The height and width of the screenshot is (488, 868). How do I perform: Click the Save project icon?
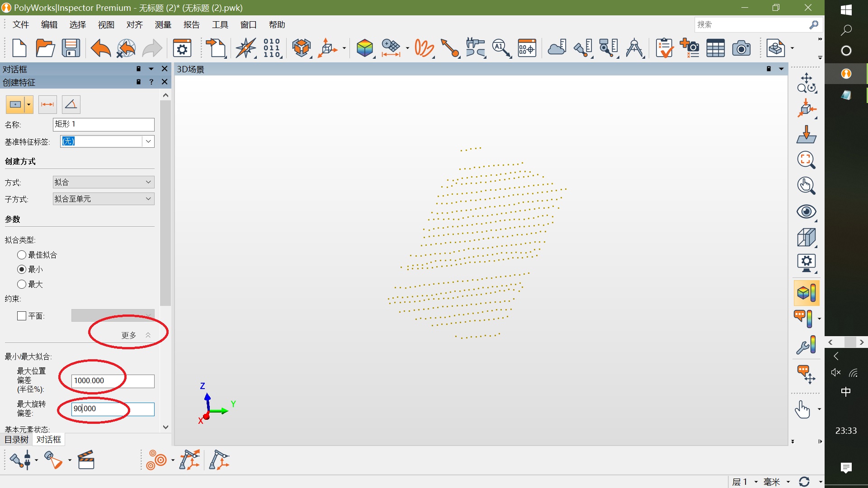coord(71,48)
